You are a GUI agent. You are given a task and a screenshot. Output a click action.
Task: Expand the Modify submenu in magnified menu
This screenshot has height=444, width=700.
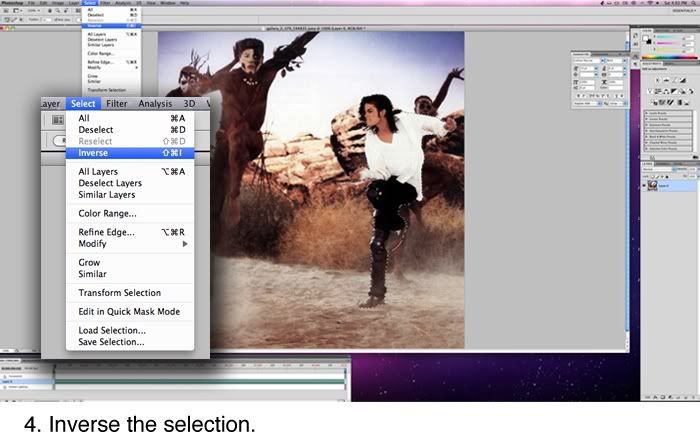click(130, 244)
